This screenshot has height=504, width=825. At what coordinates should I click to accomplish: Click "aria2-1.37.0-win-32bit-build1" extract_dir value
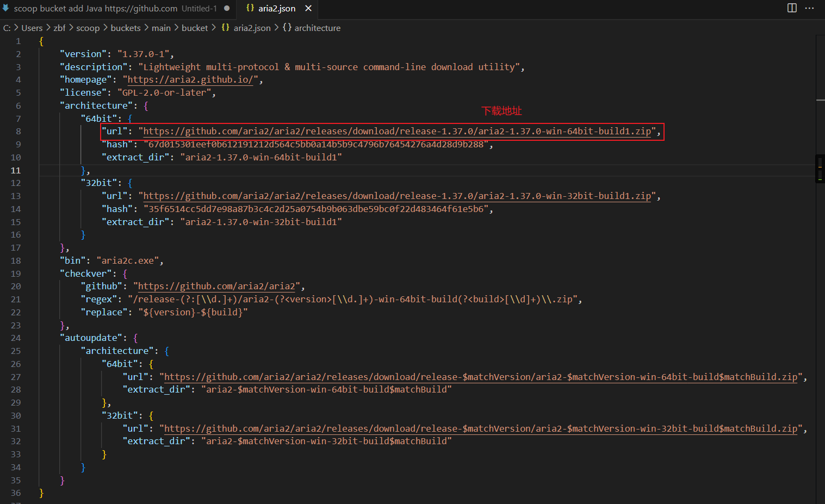pos(261,222)
